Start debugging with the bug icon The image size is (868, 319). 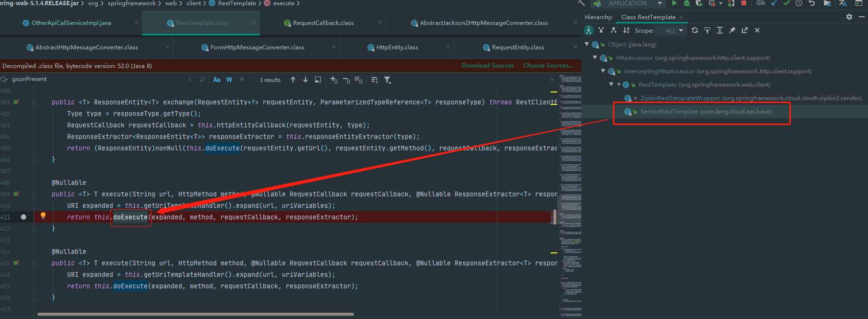(x=687, y=3)
